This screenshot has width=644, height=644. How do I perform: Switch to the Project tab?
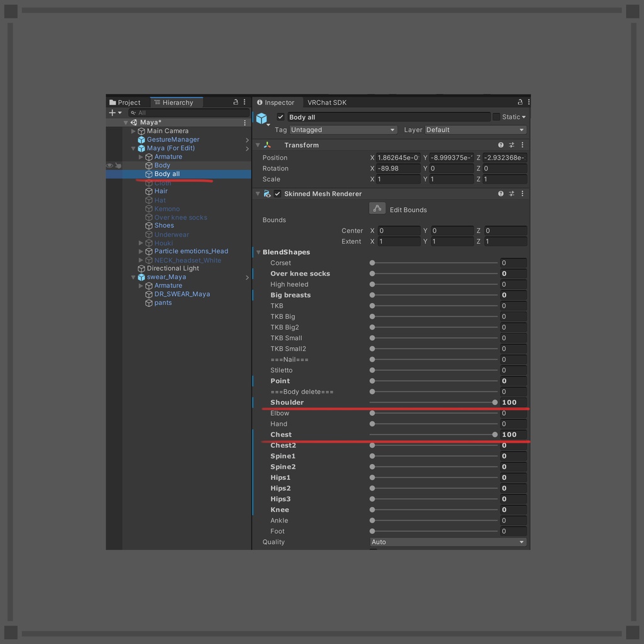125,103
